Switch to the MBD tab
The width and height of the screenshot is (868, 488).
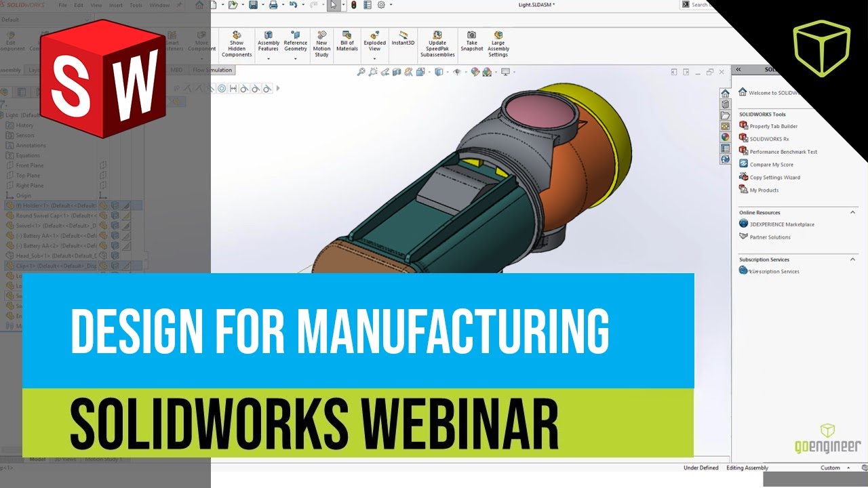click(176, 70)
